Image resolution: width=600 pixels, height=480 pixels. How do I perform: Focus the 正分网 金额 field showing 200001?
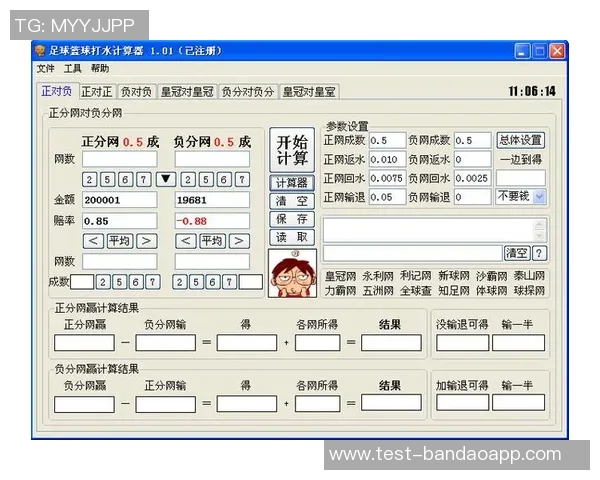(x=120, y=200)
